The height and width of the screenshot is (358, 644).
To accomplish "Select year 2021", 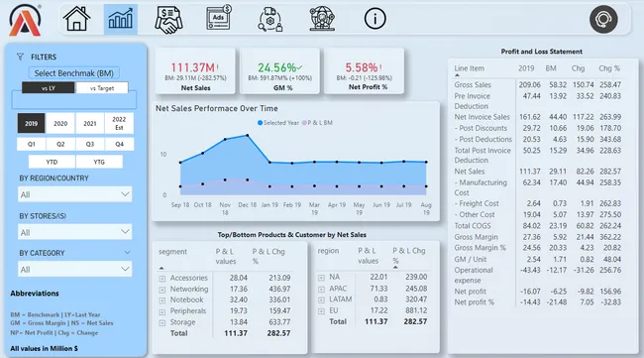I will coord(90,123).
